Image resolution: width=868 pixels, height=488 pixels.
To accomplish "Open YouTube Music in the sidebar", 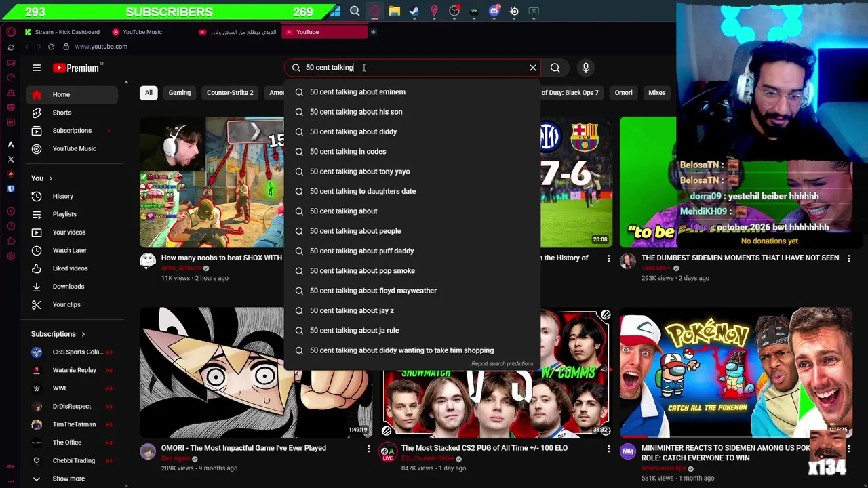I will [73, 148].
